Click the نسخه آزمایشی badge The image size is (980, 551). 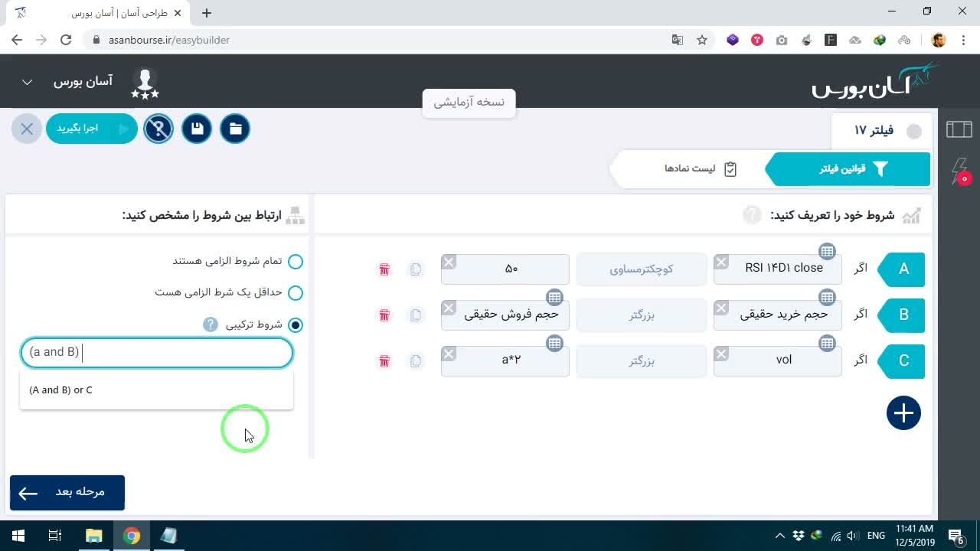click(x=469, y=103)
